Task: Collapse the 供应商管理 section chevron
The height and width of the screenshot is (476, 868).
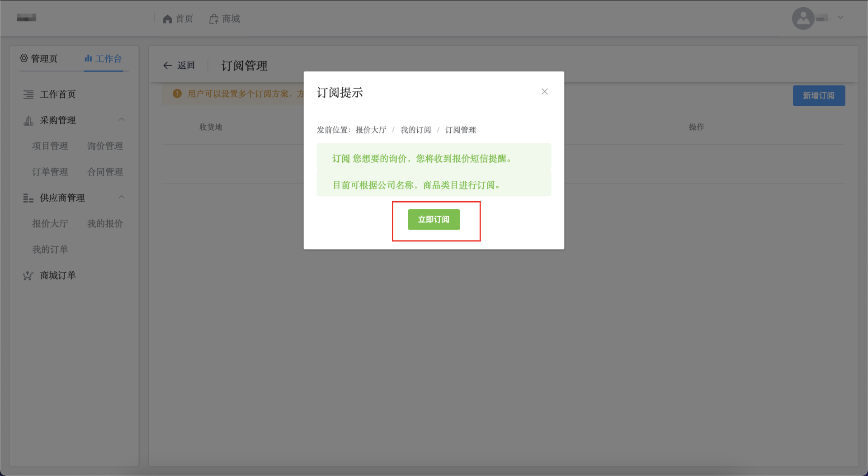Action: pos(122,198)
